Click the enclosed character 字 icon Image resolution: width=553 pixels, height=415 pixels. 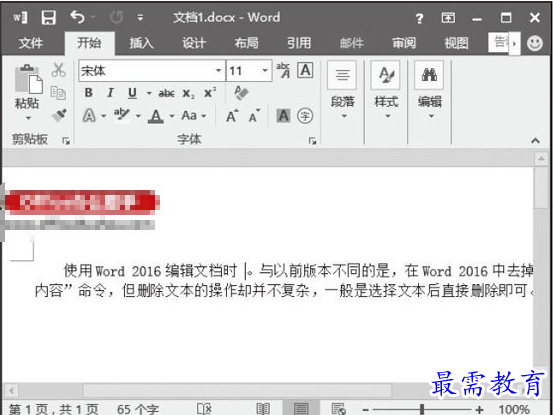click(305, 116)
